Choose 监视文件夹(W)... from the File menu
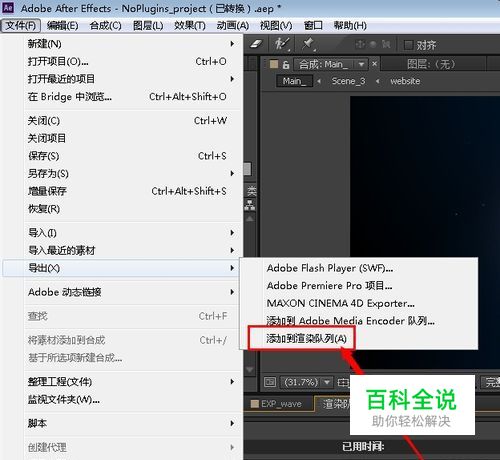This screenshot has width=500, height=460. (133, 399)
